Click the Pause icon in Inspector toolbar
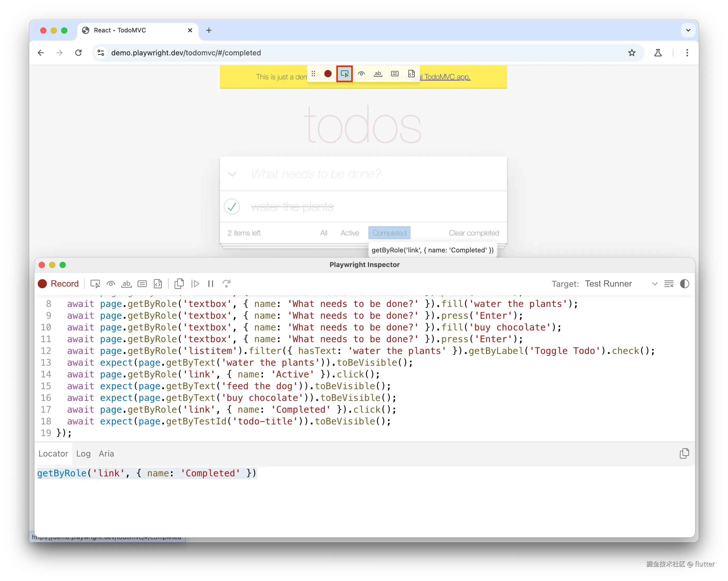This screenshot has height=581, width=728. (x=211, y=284)
